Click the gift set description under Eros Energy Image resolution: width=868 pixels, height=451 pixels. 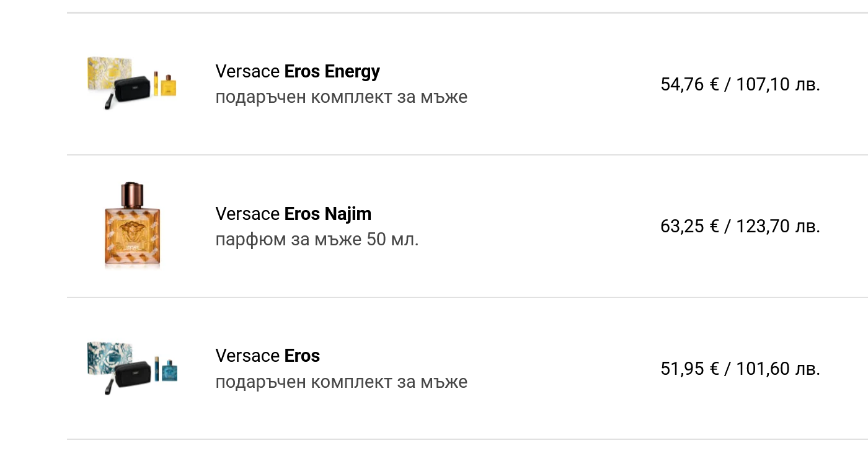[x=341, y=97]
